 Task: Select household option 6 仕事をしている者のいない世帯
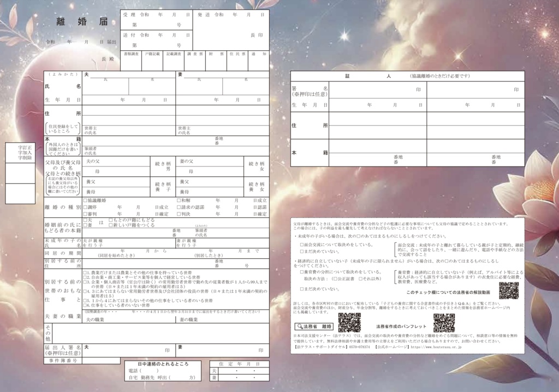click(x=85, y=305)
